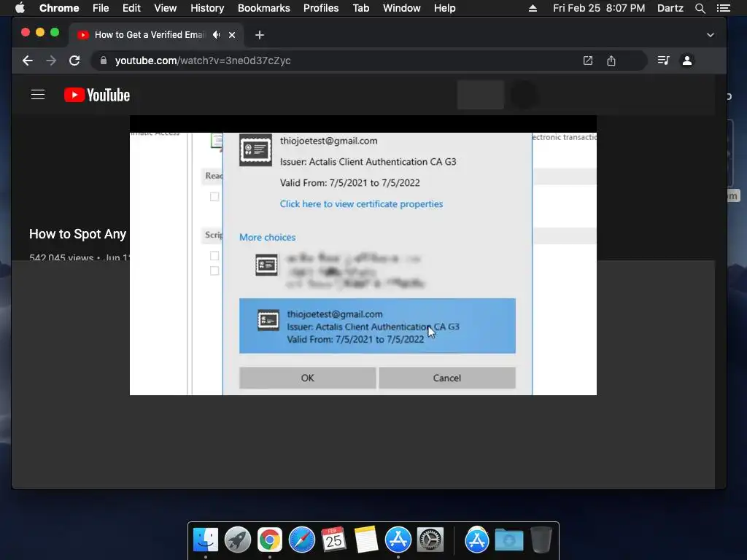
Task: Open Spotlight search in menu bar
Action: tap(700, 8)
